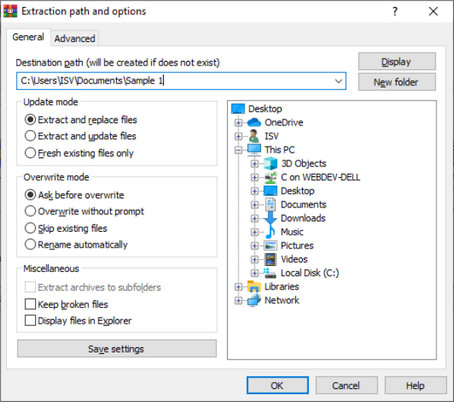Expand the Pictures tree node
This screenshot has height=402, width=454.
[x=255, y=246]
